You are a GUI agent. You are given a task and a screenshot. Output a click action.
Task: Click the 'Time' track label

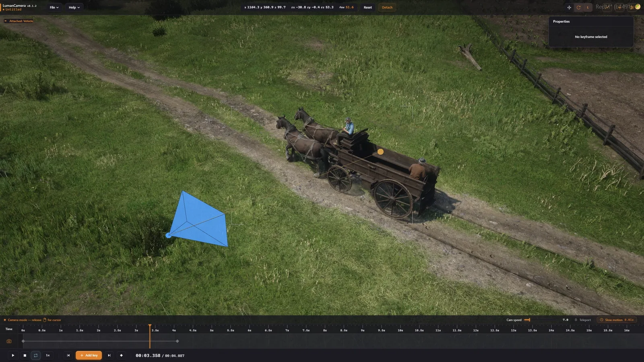pyautogui.click(x=9, y=329)
